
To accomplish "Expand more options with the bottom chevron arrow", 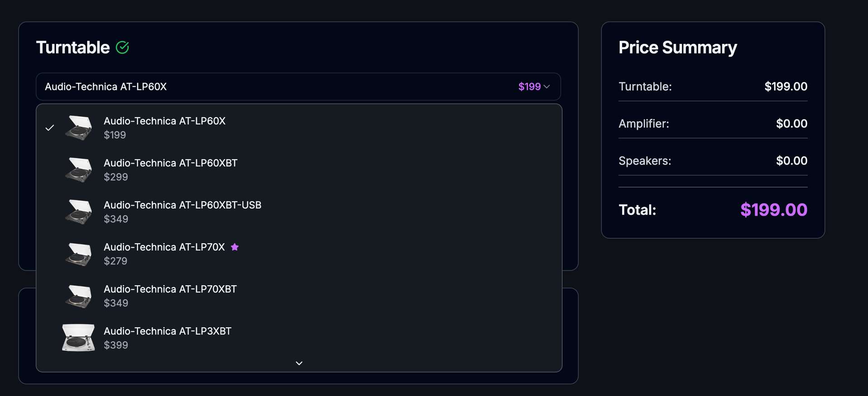I will [x=298, y=363].
